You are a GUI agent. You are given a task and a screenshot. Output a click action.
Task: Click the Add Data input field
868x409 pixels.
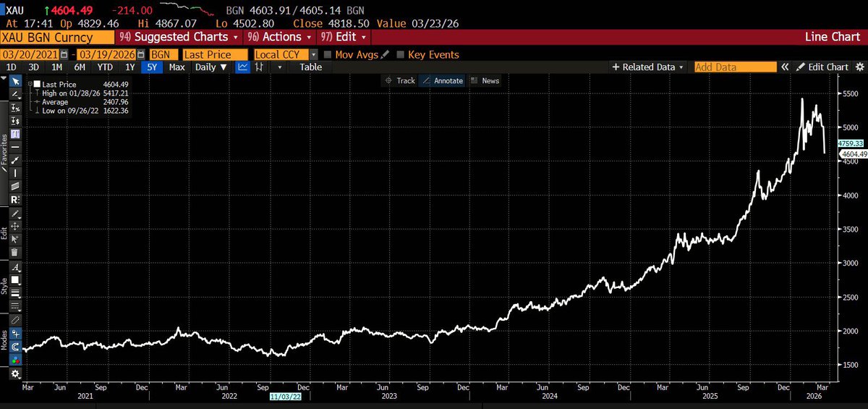coord(735,67)
